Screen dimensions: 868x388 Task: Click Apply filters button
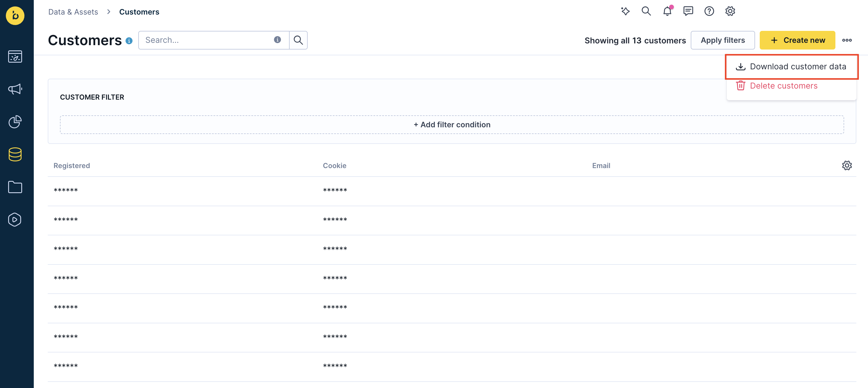[723, 40]
